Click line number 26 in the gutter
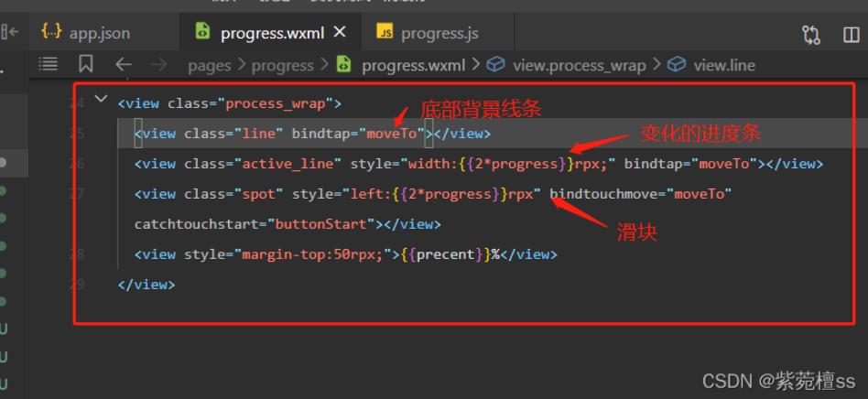Viewport: 868px width, 399px height. click(76, 164)
